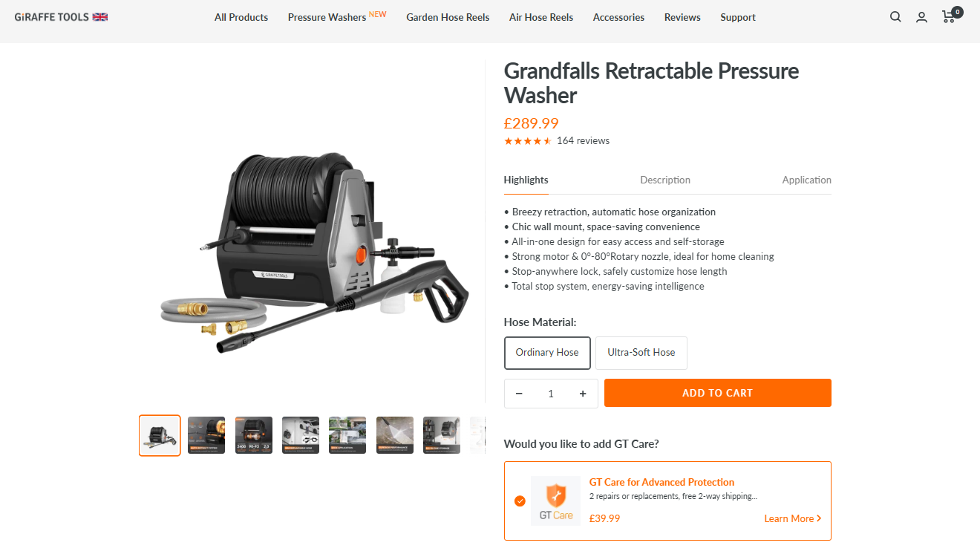This screenshot has width=980, height=554.
Task: Open the search magnifier icon
Action: 895,17
